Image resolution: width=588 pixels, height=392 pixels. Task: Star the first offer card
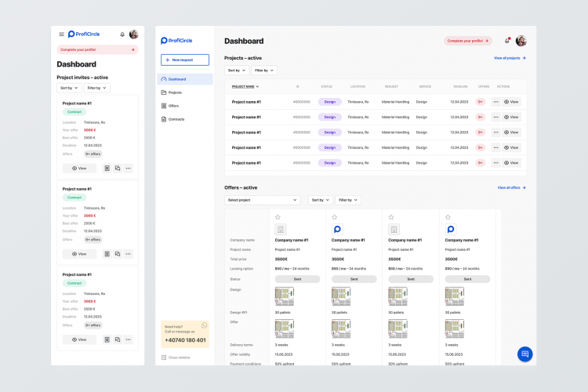click(278, 217)
